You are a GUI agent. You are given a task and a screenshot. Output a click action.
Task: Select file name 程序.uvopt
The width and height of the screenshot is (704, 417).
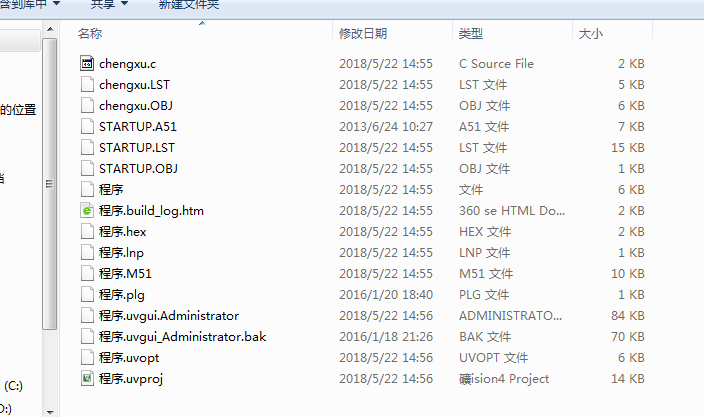pos(129,358)
